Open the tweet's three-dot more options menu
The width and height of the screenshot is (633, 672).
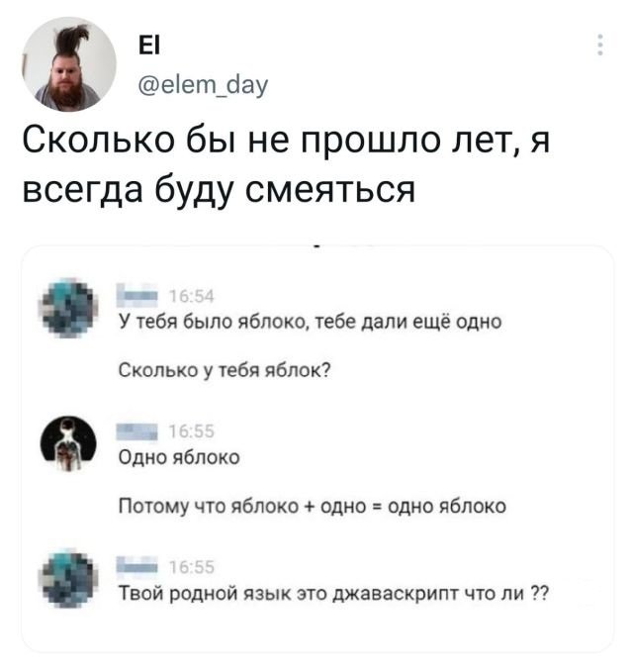tap(600, 45)
